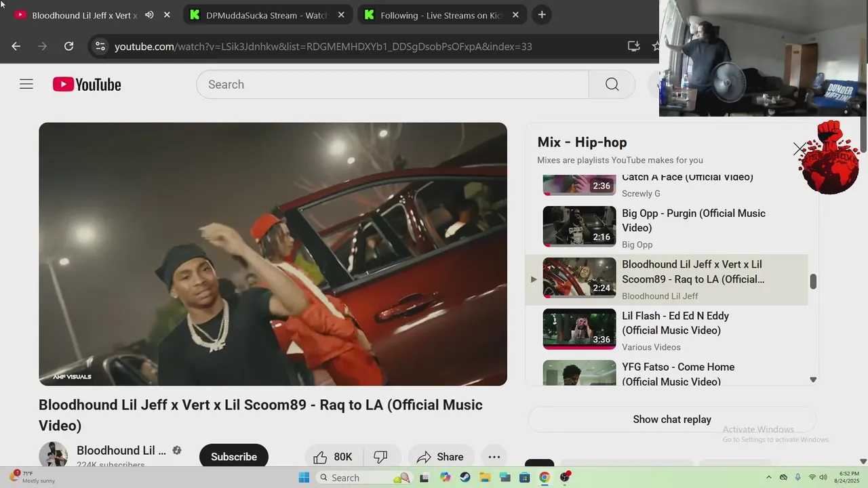Switch to the Following - Live Streams tab

click(441, 15)
